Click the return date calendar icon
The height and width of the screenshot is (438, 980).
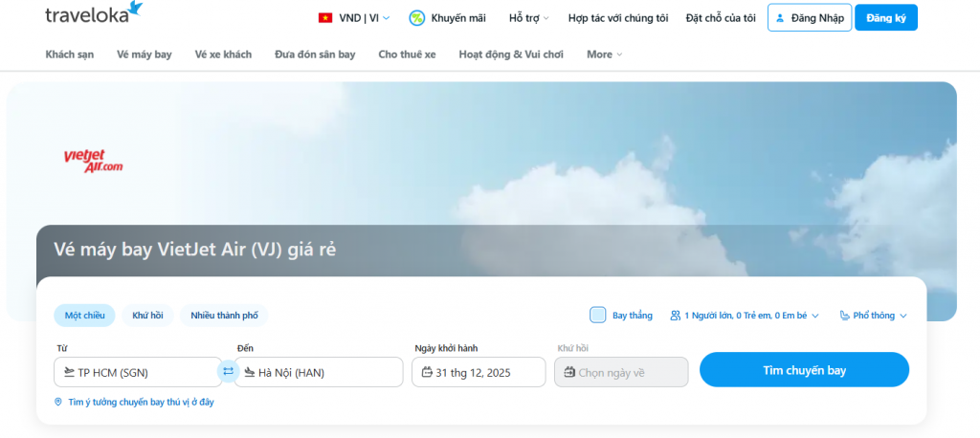[x=569, y=372]
